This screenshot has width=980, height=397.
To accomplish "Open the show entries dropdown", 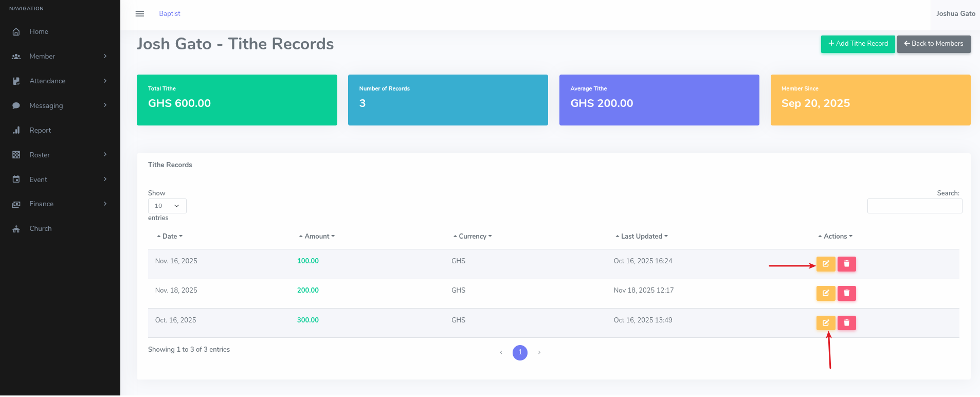I will pos(167,206).
